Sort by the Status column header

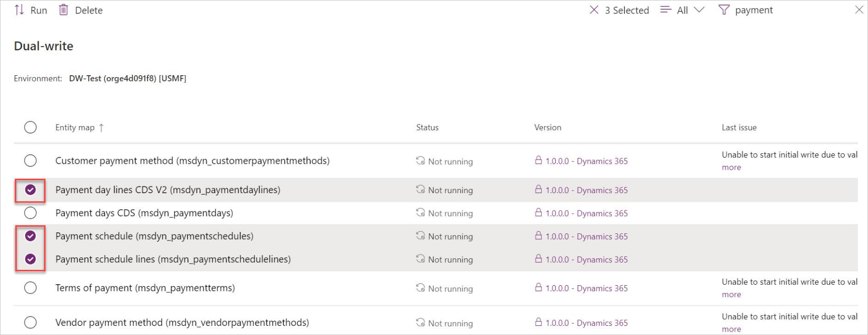427,127
